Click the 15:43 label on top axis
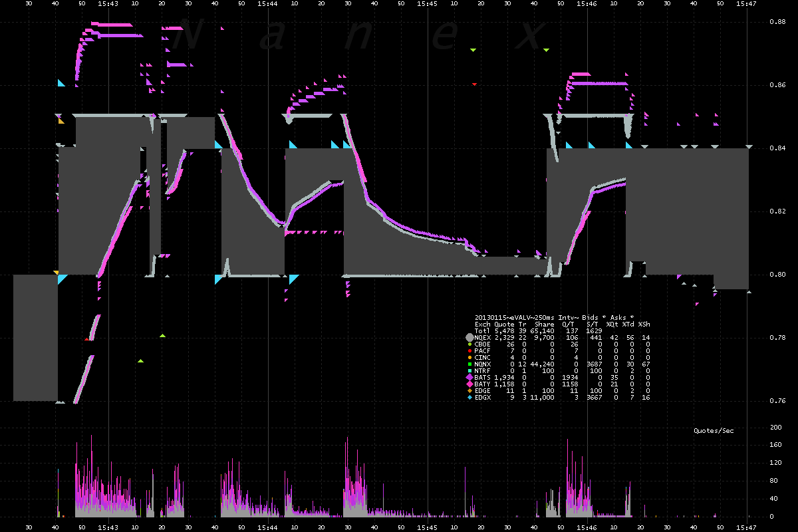This screenshot has height=532, width=798. [x=108, y=4]
